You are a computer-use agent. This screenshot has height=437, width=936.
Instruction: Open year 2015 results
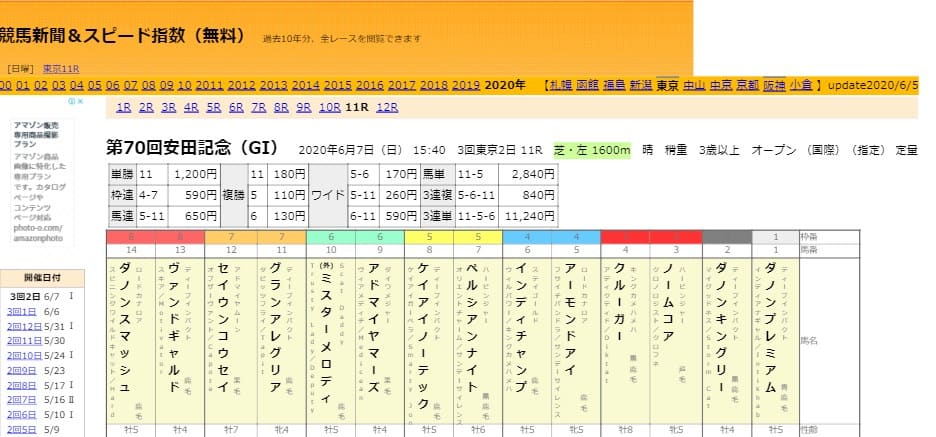(337, 85)
